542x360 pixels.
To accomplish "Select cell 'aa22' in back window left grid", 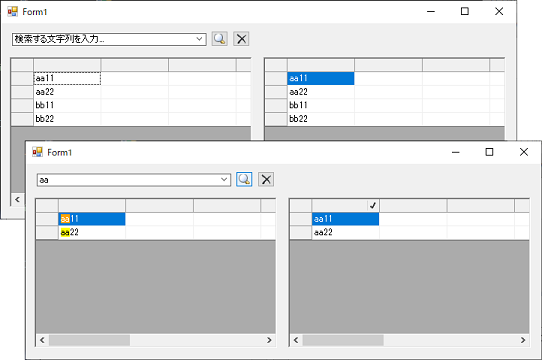I will (x=67, y=92).
